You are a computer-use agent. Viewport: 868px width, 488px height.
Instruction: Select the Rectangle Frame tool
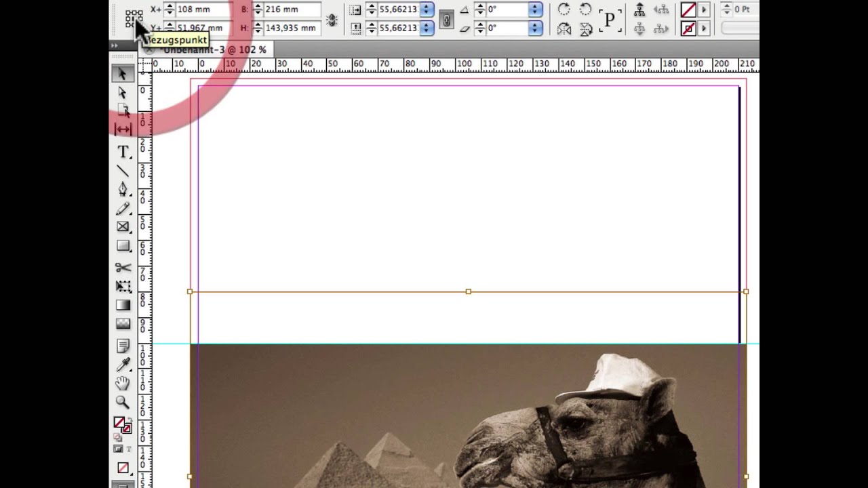(123, 227)
